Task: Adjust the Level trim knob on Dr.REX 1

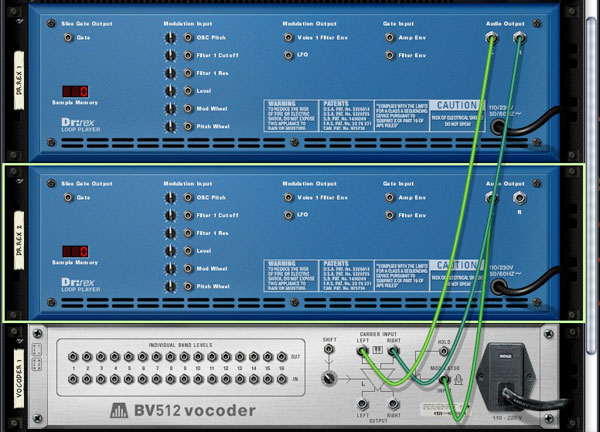Action: click(x=170, y=91)
